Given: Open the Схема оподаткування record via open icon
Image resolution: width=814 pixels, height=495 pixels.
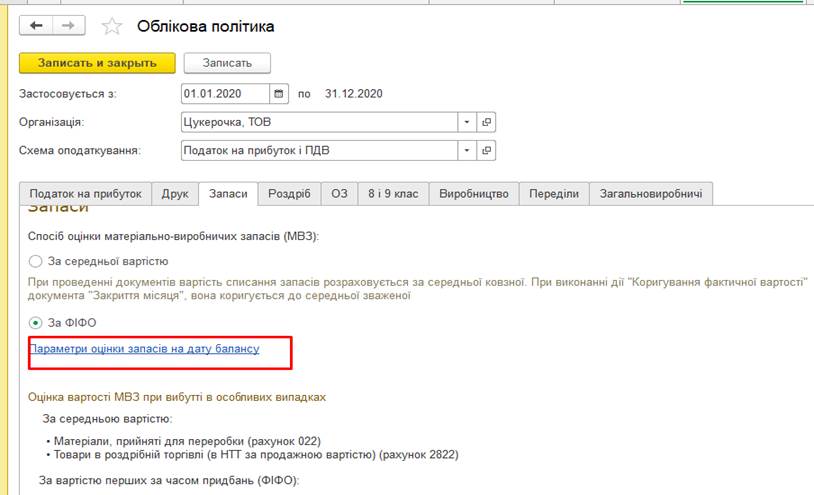Looking at the screenshot, I should [x=487, y=151].
